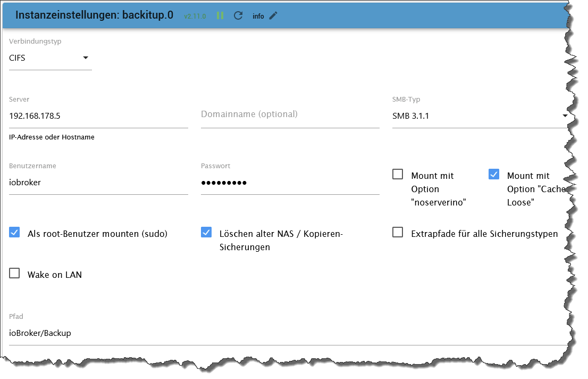The image size is (588, 379).
Task: Click the Server IP address field
Action: pos(98,116)
